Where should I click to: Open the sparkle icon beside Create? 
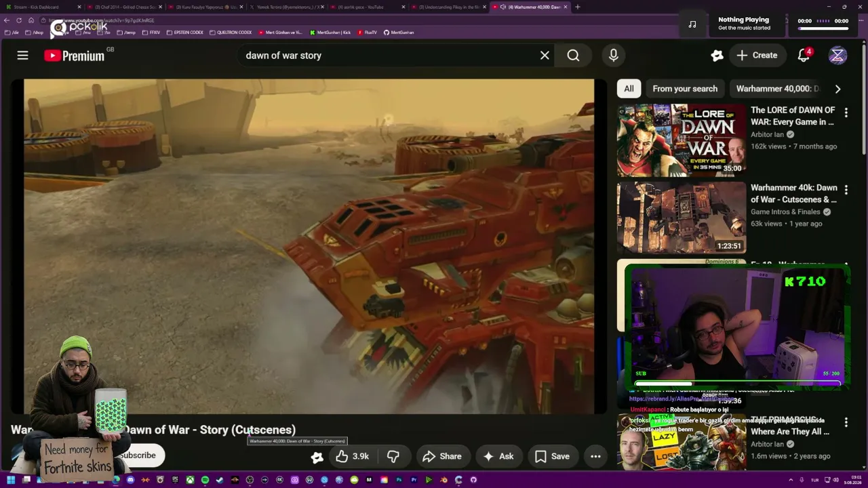[x=717, y=56]
